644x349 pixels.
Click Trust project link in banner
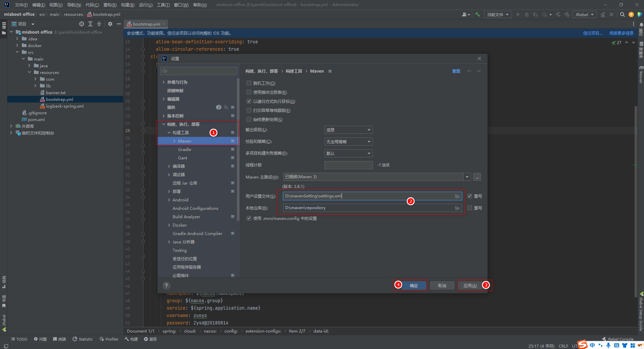point(593,33)
